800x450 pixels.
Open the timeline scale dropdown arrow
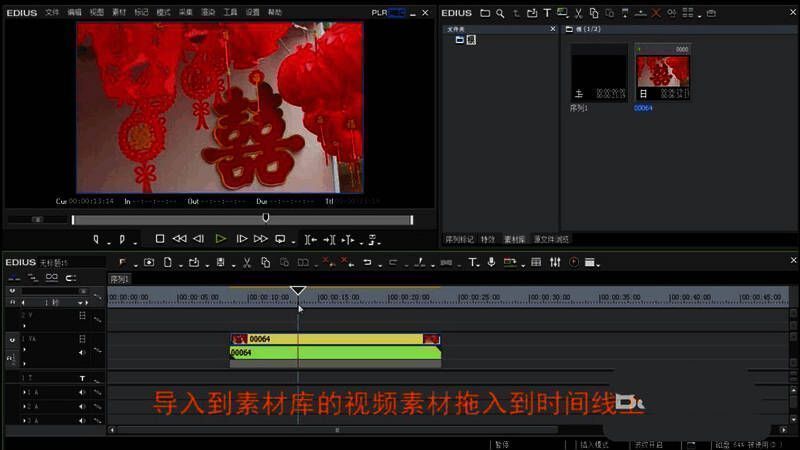[x=80, y=303]
